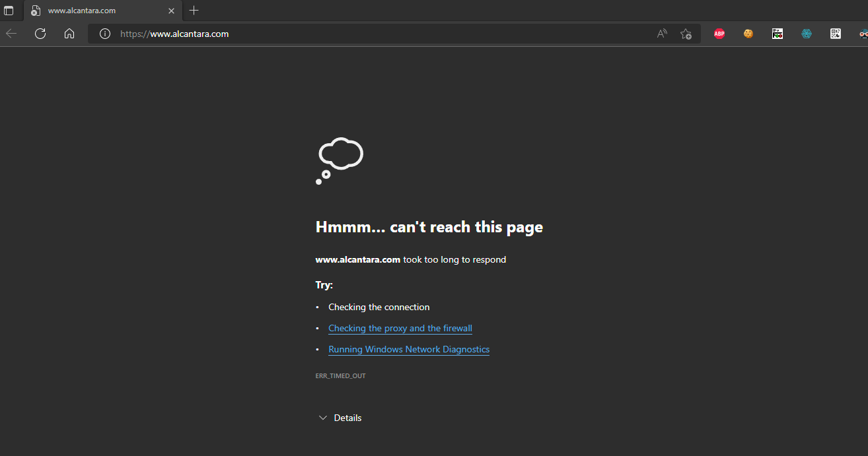Click the bold www.alcantara.com error text
This screenshot has width=868, height=456.
point(358,259)
